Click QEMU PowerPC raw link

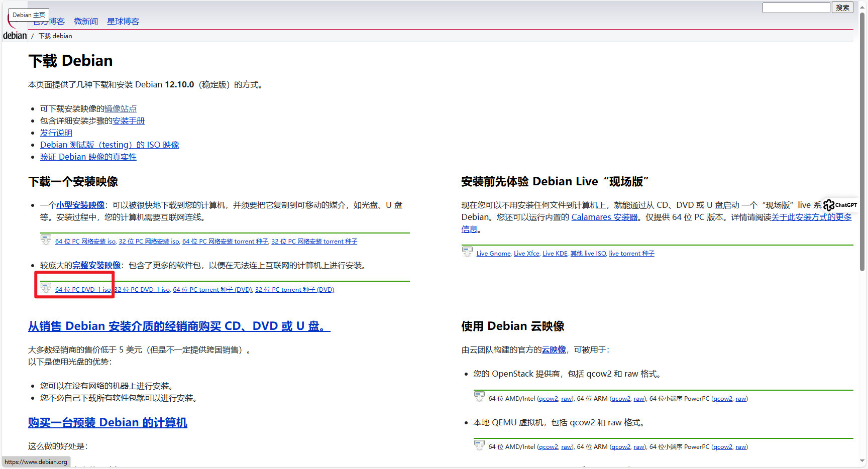741,447
